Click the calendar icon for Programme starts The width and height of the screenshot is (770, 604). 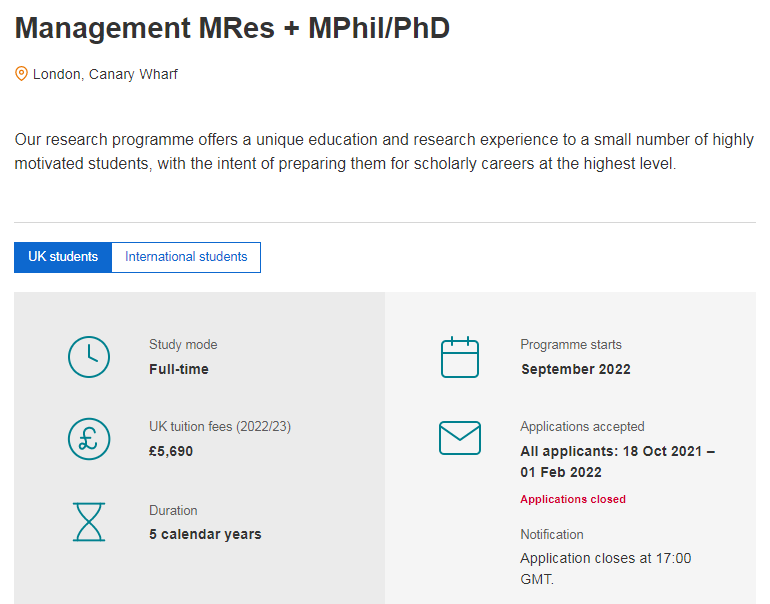click(460, 357)
